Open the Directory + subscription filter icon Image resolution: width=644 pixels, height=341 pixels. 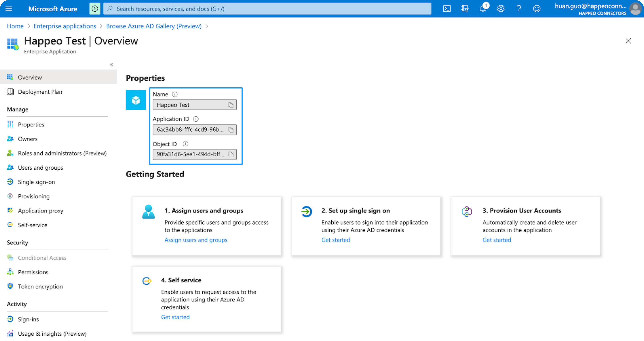coord(465,9)
